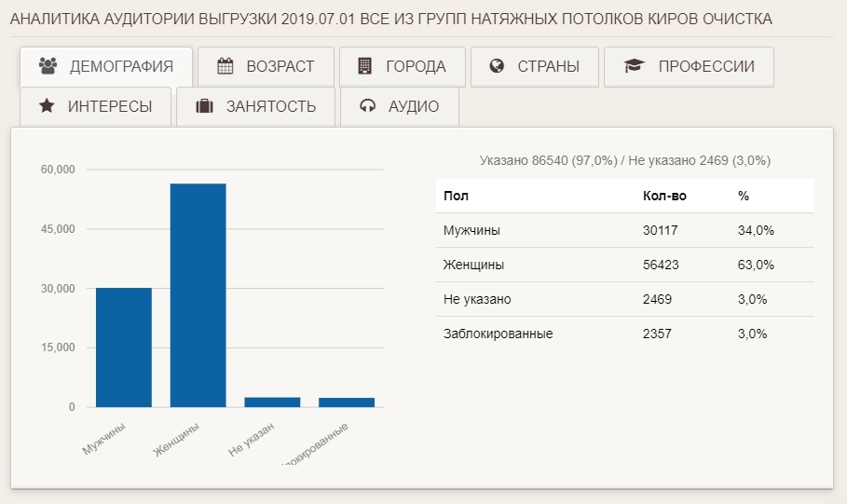Open the Возраст tab label
Viewport: 847px width, 504px height.
280,66
